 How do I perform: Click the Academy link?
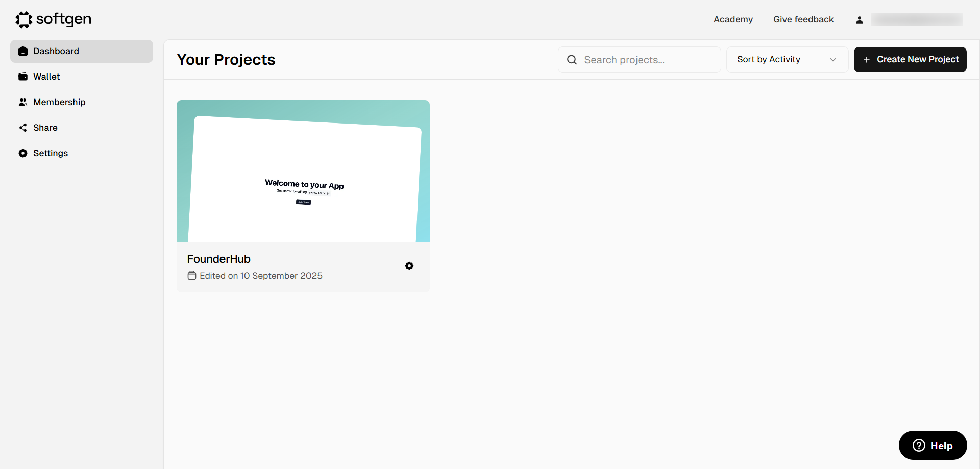[733, 19]
